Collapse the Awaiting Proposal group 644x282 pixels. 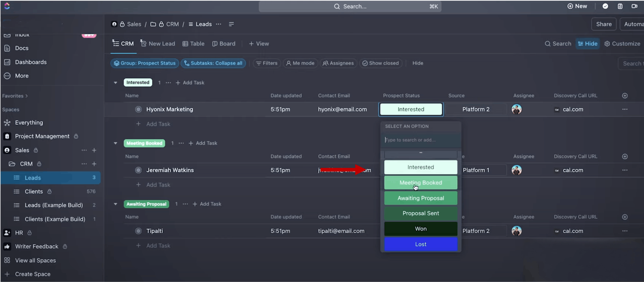(x=116, y=204)
